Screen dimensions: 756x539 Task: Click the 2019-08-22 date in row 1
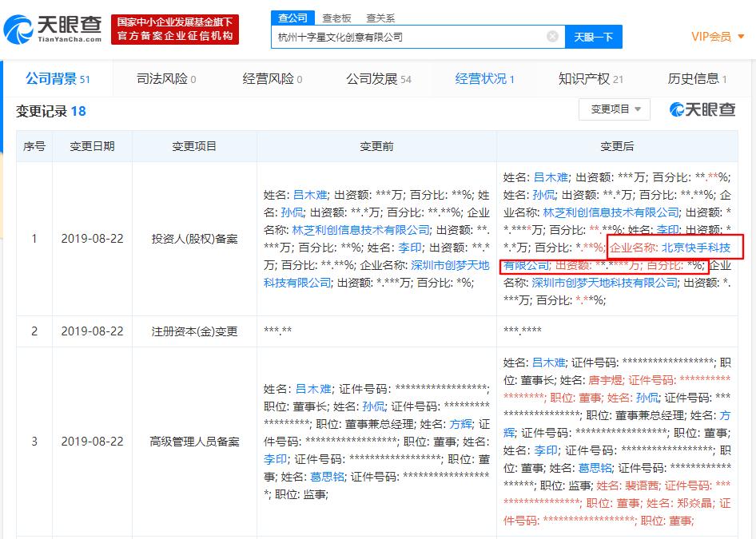[92, 239]
